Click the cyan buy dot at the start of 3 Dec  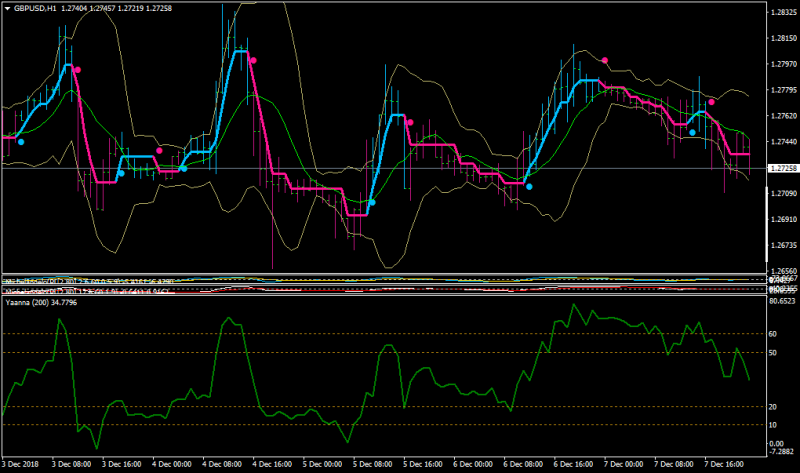21,142
